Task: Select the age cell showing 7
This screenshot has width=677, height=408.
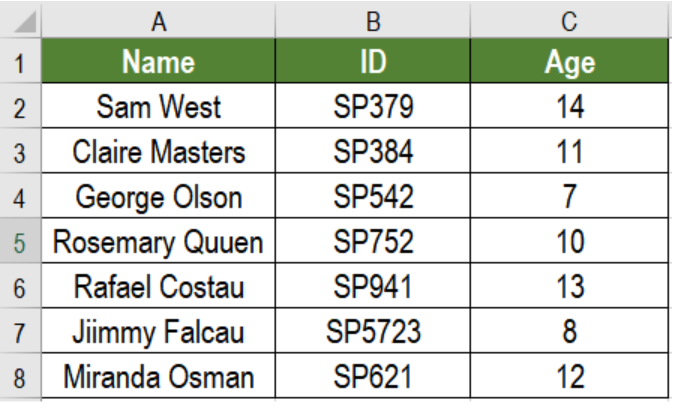Action: (569, 196)
